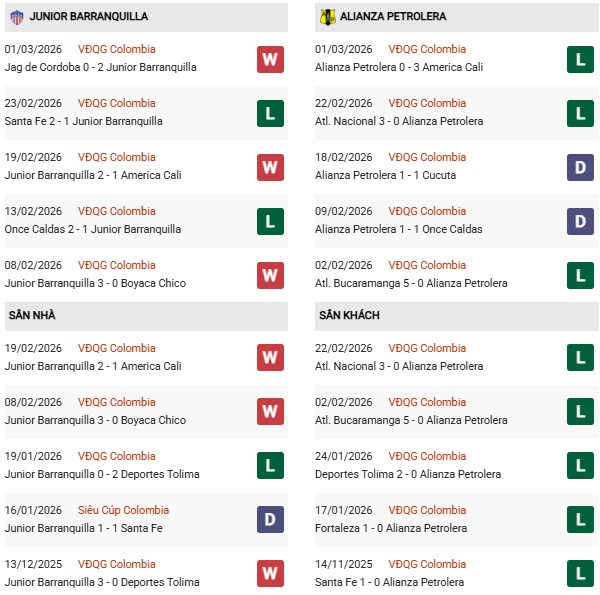Click Alianza Petrolera header title
The image size is (600, 595).
pos(393,17)
